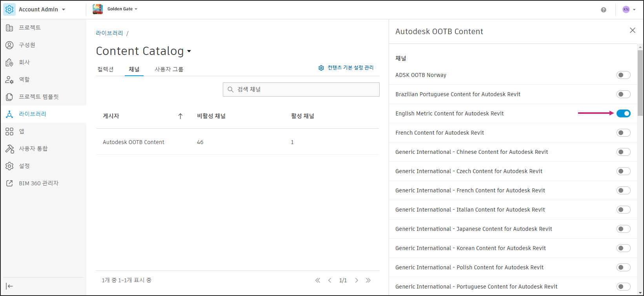Disable English Metric Content channel toggle
This screenshot has width=644, height=296.
click(623, 113)
